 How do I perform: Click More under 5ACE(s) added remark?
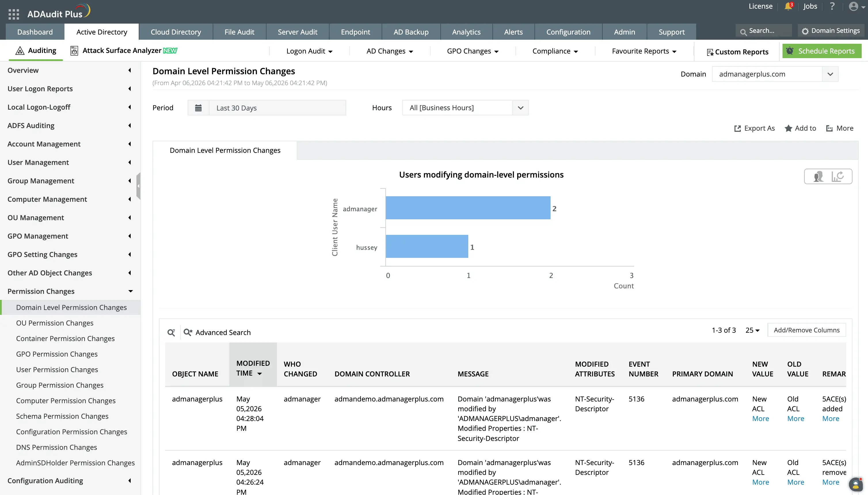click(x=831, y=419)
